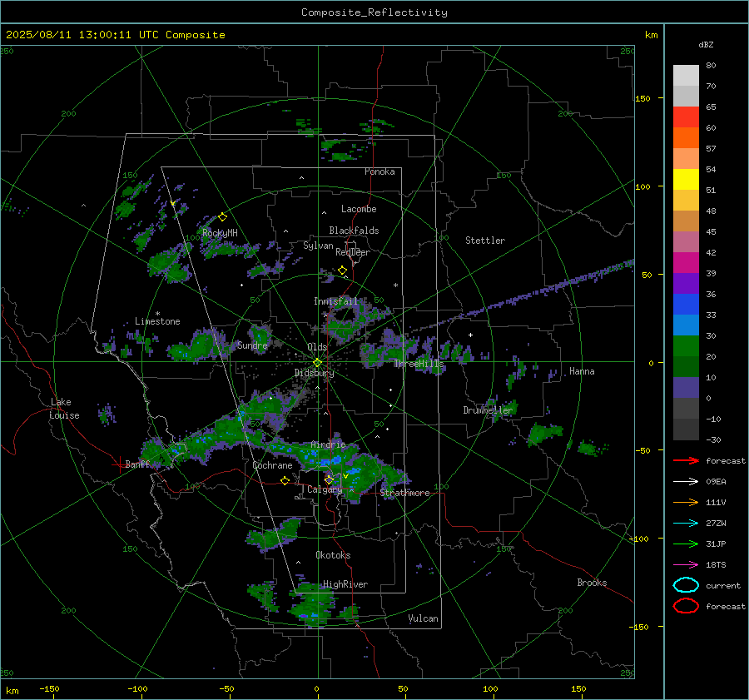Select the 33 dBZ blue swatch

(x=686, y=305)
